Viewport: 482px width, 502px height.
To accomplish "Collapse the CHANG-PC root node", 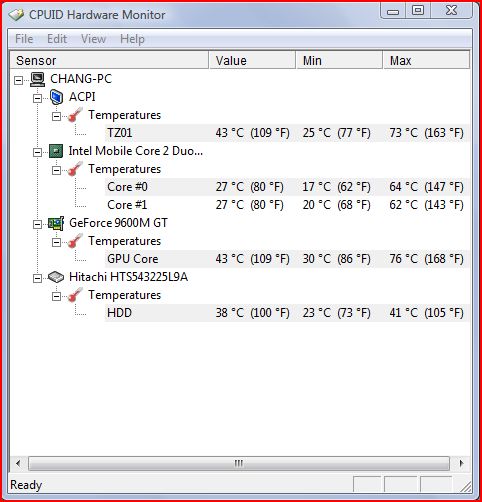I will (x=19, y=80).
